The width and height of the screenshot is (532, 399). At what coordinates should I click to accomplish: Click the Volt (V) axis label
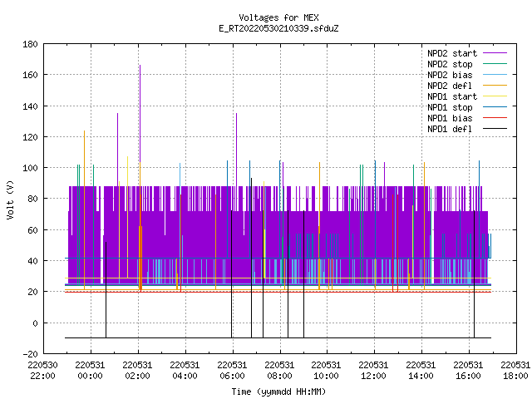pos(10,199)
